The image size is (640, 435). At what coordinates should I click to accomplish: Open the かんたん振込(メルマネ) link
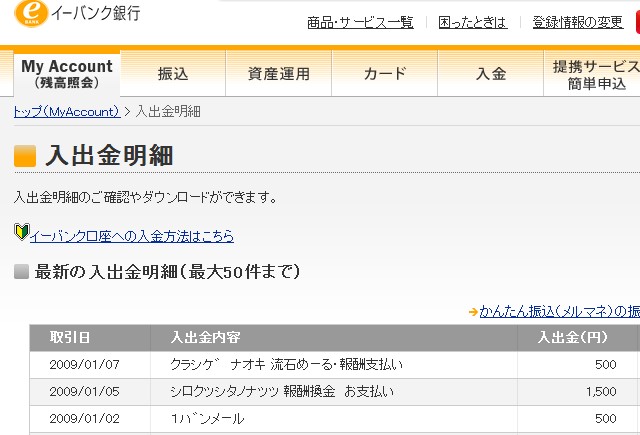coord(559,312)
